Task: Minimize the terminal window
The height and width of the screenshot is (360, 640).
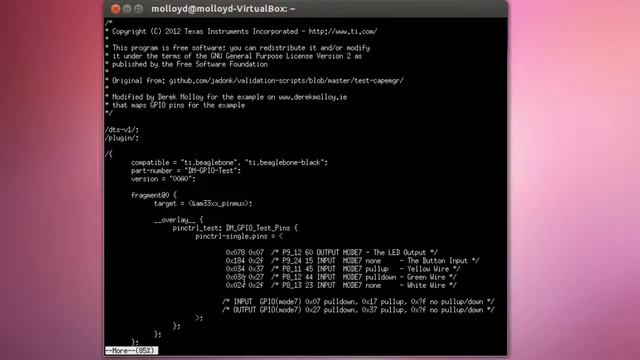Action: [127, 9]
